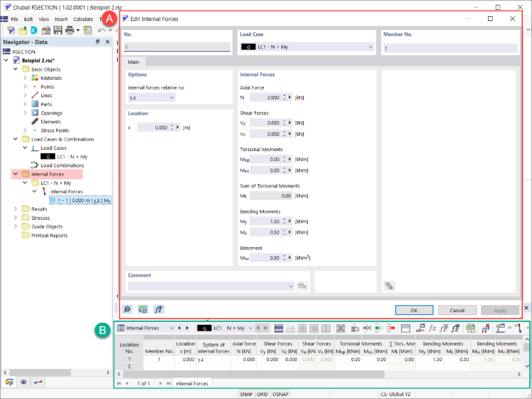This screenshot has height=399, width=532.
Task: Click the plain fx formula icon in table toolbar
Action: coord(433,328)
